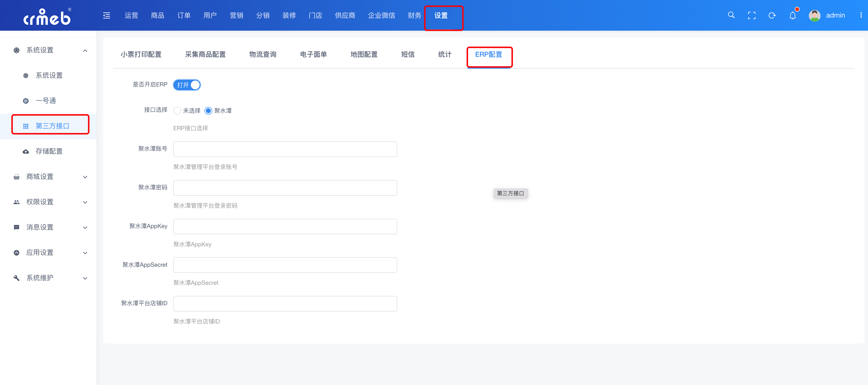Switch to the 地图配置 tab

[364, 55]
